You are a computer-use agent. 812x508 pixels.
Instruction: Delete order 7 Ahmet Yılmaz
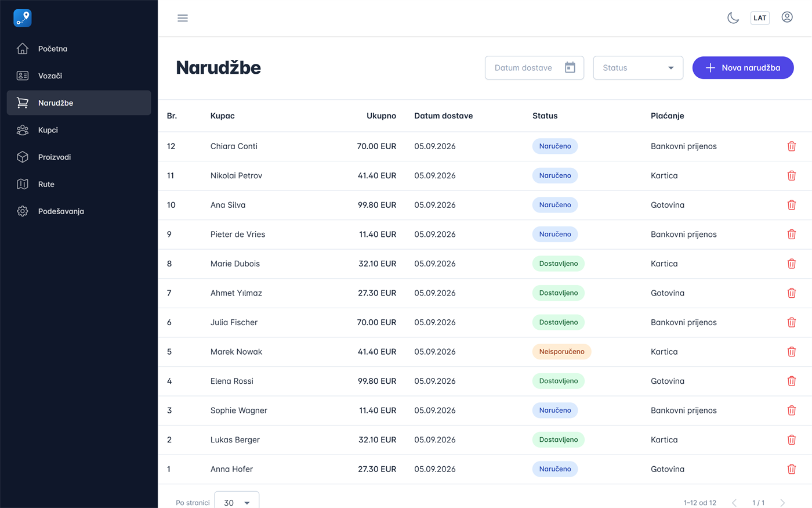792,293
